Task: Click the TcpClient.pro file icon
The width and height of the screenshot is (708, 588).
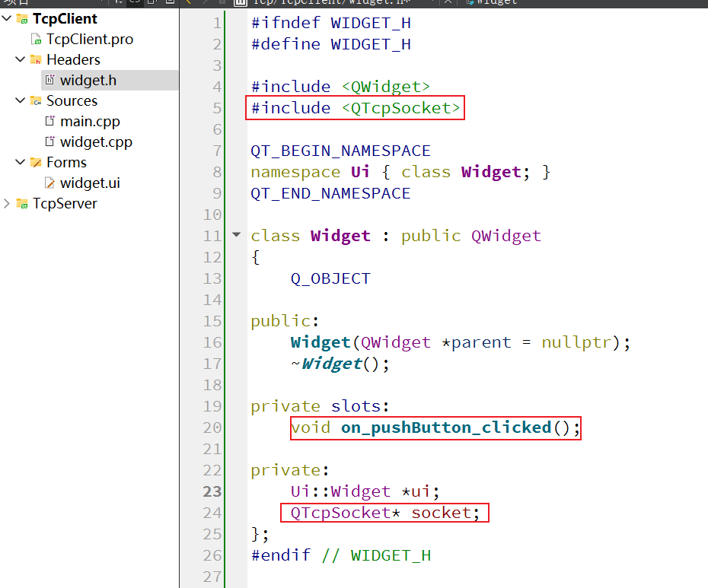Action: point(36,40)
